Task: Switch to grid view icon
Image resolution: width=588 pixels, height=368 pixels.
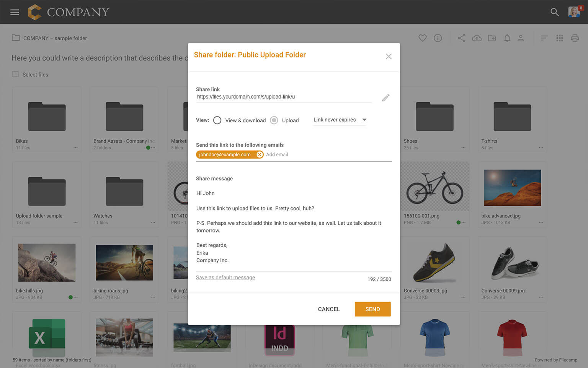Action: [x=560, y=38]
